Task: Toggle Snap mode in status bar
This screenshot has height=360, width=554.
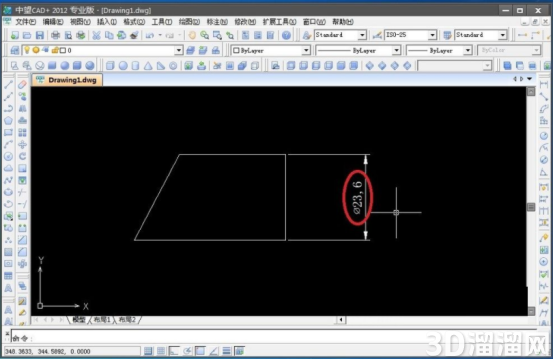Action: point(148,351)
